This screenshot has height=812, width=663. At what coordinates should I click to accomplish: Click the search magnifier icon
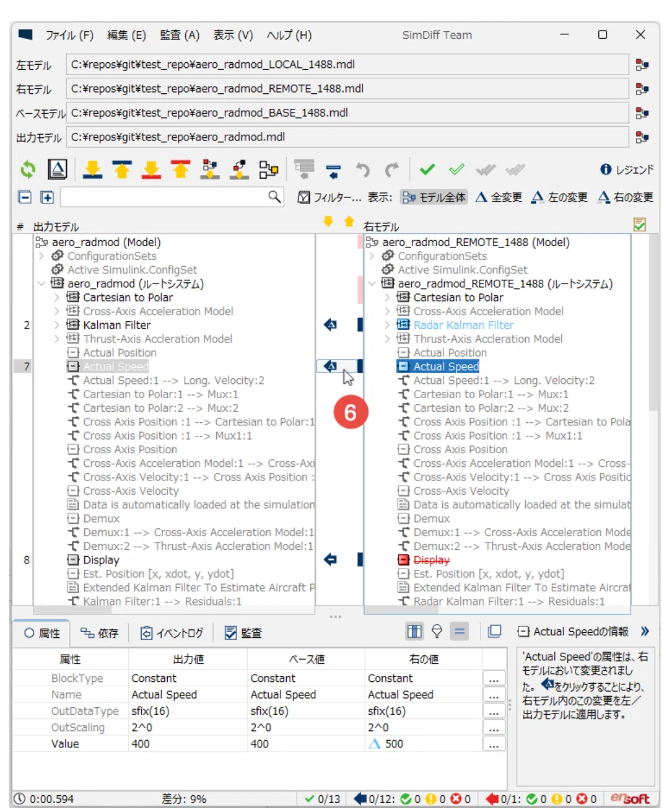(275, 196)
